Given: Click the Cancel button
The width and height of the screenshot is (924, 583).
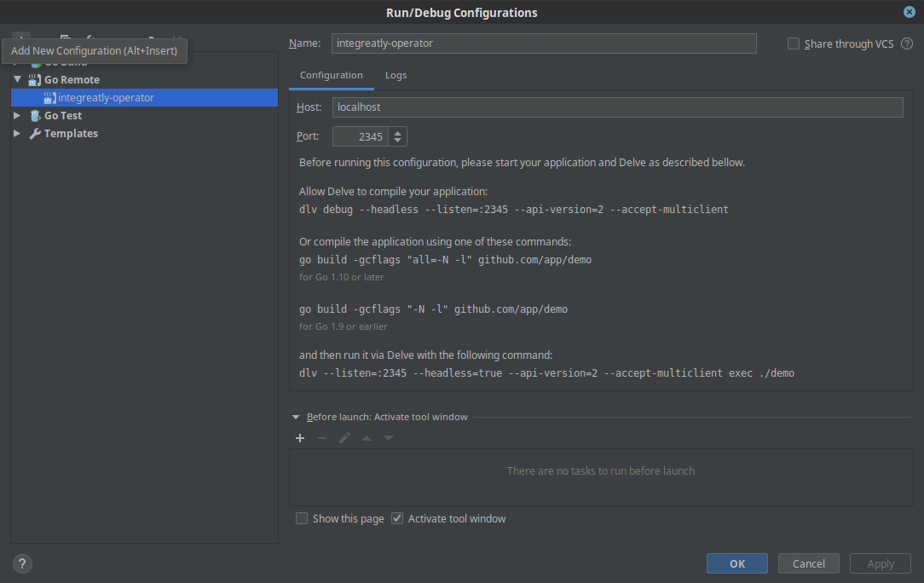Looking at the screenshot, I should 808,563.
